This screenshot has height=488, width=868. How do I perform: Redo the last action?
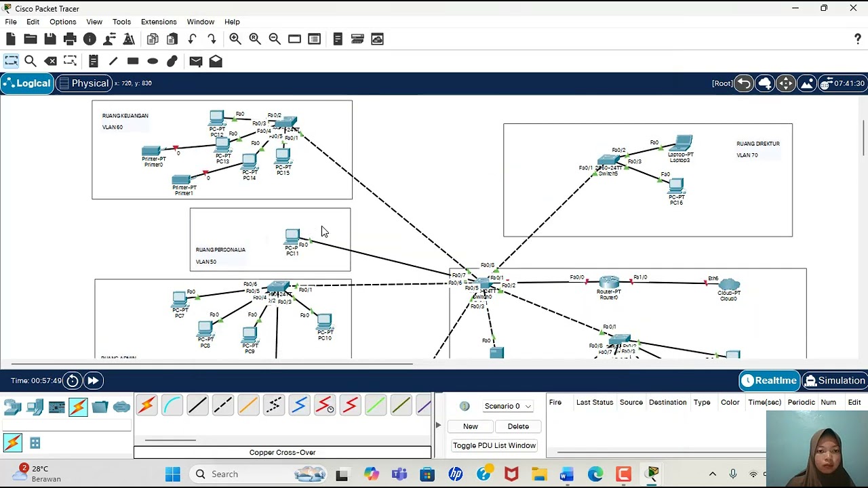pyautogui.click(x=212, y=39)
